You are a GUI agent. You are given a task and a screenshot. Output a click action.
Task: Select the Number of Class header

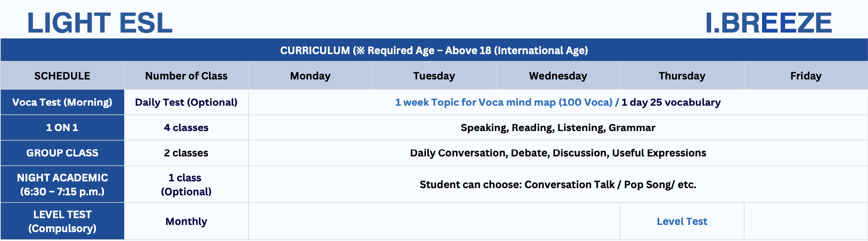pos(186,76)
